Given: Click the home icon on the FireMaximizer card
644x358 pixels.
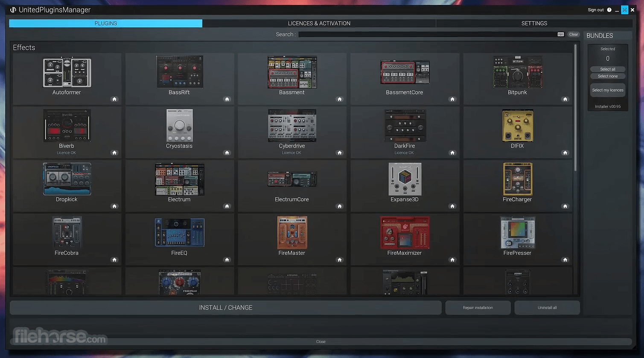Looking at the screenshot, I should pos(452,260).
